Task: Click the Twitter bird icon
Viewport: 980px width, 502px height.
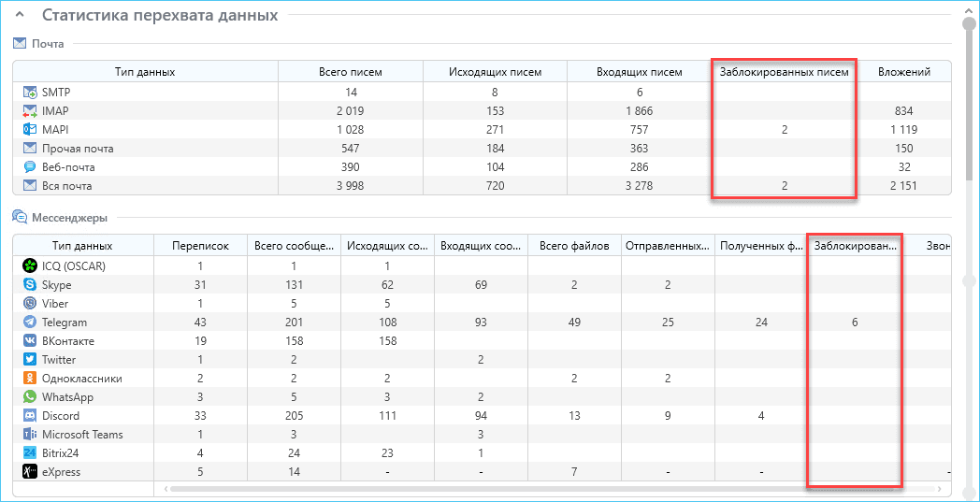Action: pyautogui.click(x=30, y=360)
